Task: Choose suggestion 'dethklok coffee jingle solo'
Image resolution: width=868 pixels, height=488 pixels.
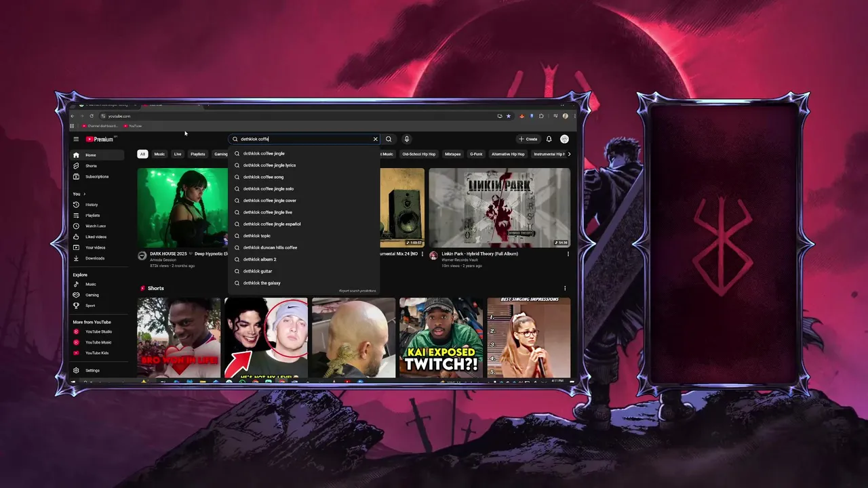Action: pos(304,189)
